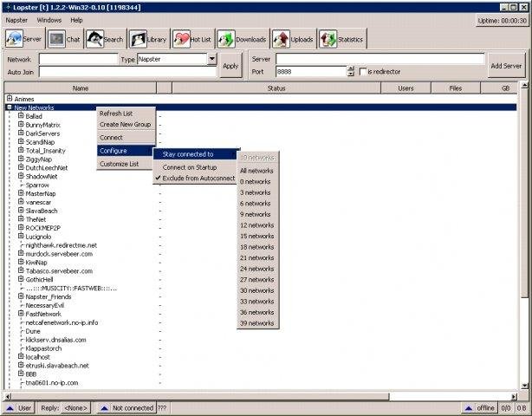Viewport: 532px width, 416px height.
Task: Click the Add Server button
Action: pos(506,66)
